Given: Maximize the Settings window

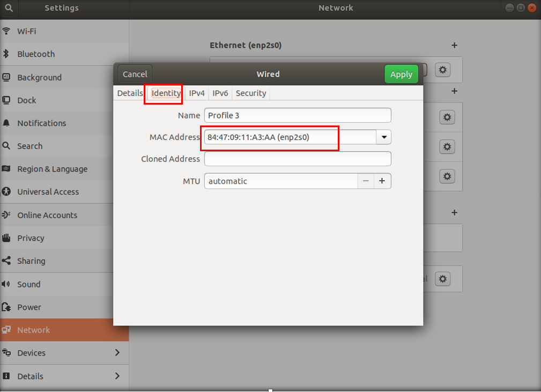Looking at the screenshot, I should pyautogui.click(x=521, y=8).
